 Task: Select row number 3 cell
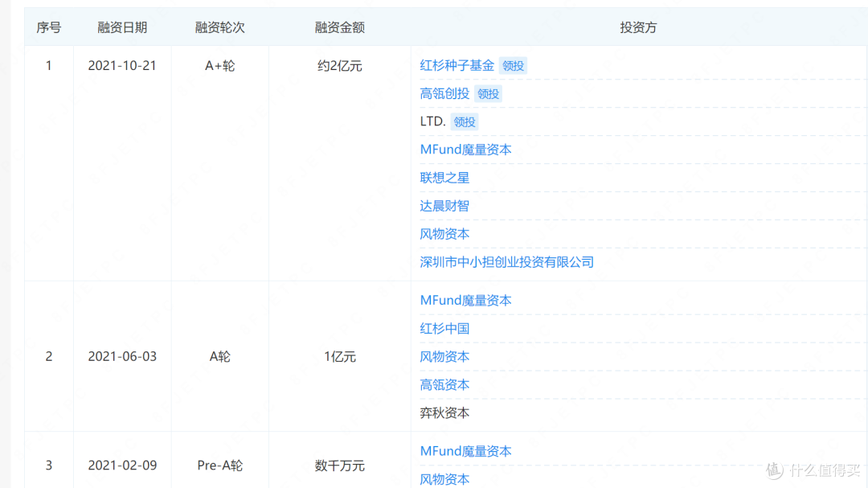coord(49,465)
